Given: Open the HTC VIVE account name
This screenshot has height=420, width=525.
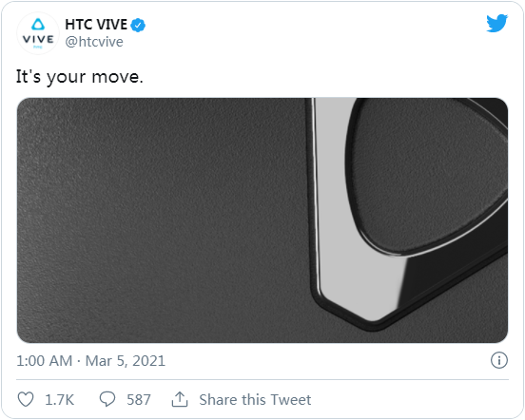Looking at the screenshot, I should tap(96, 25).
